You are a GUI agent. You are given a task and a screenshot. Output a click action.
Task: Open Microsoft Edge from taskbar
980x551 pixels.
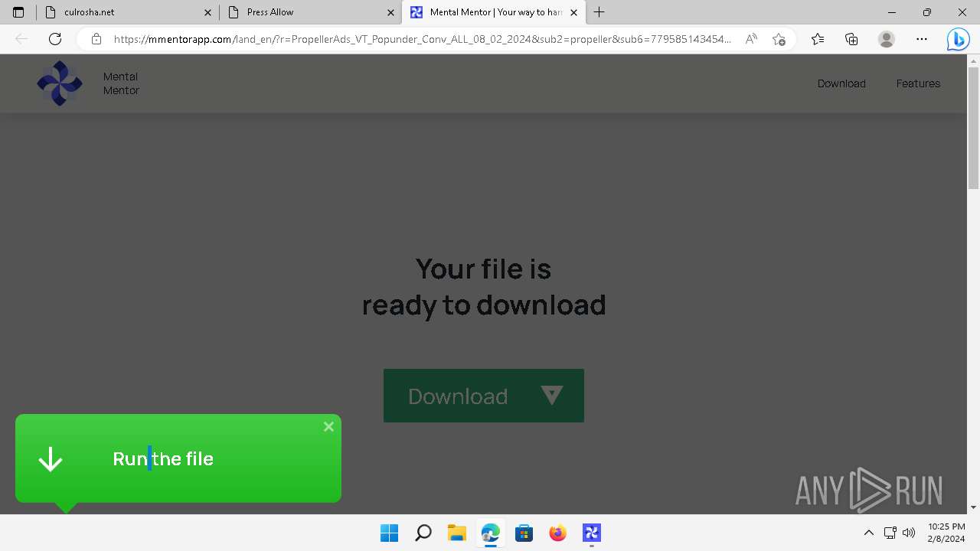[491, 533]
